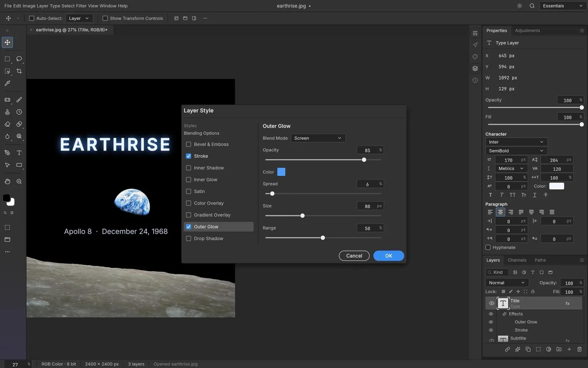
Task: Check the Gradient Overlay checkbox
Action: 189,215
